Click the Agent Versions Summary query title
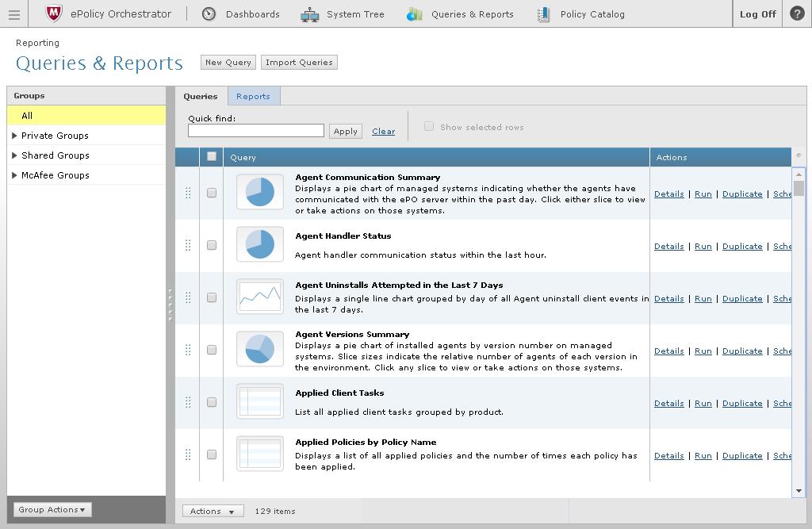Image resolution: width=812 pixels, height=529 pixels. [352, 334]
